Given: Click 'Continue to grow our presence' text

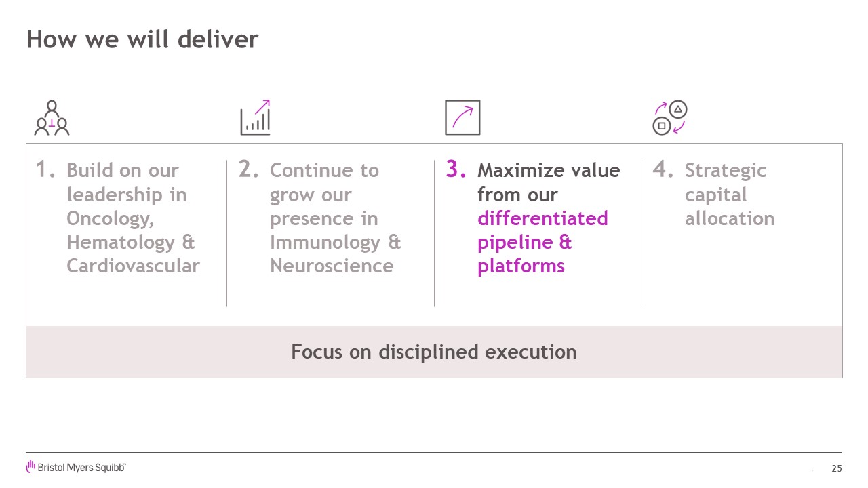Looking at the screenshot, I should point(324,195).
